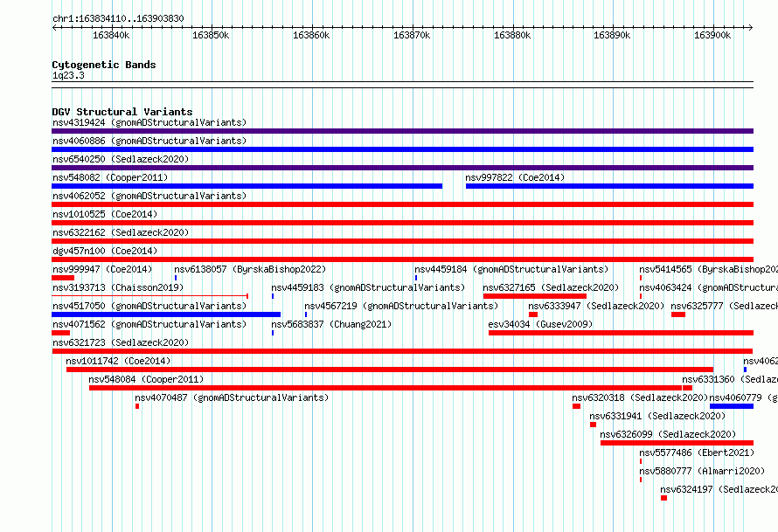Click the nsv4071562 variant label

[149, 324]
